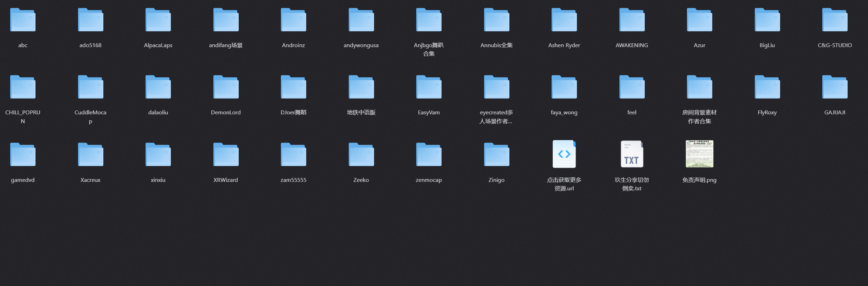Viewport: 868px width, 286px height.
Task: Select the DemonLord folder
Action: pos(226,87)
